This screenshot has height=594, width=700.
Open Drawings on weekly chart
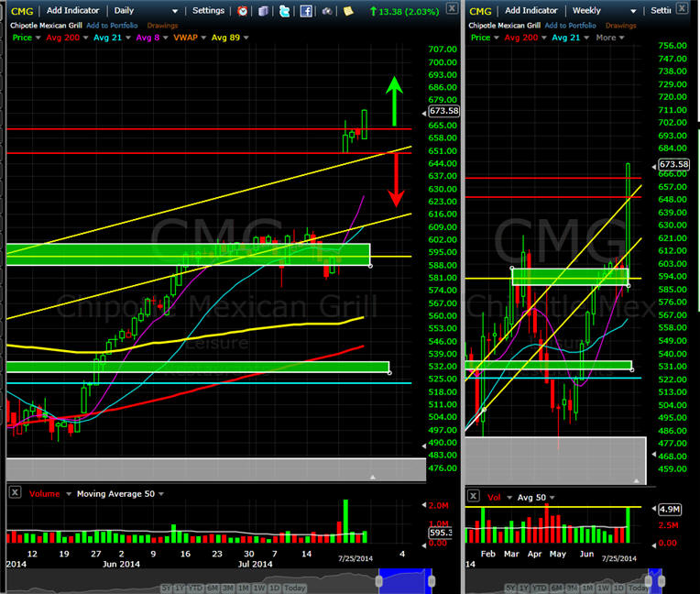(x=621, y=26)
